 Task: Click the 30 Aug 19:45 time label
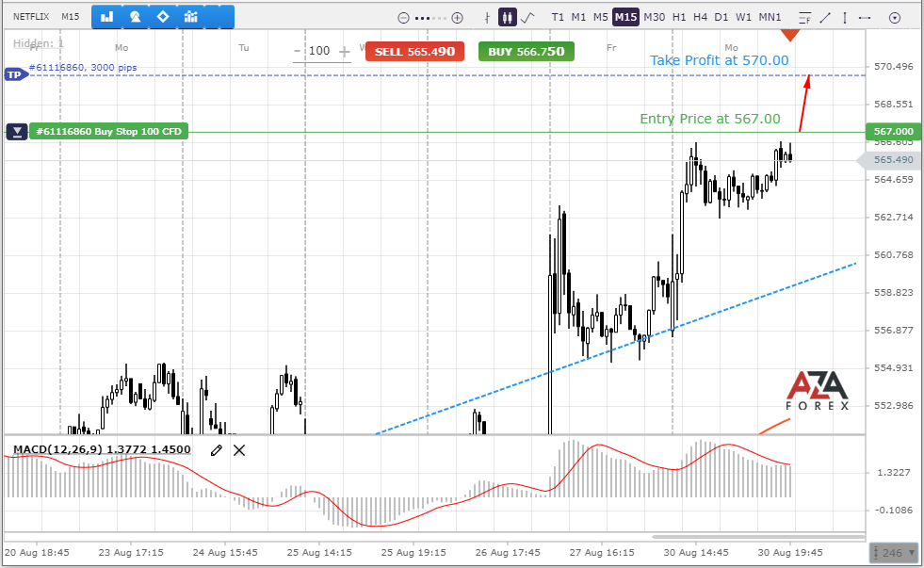coord(789,553)
